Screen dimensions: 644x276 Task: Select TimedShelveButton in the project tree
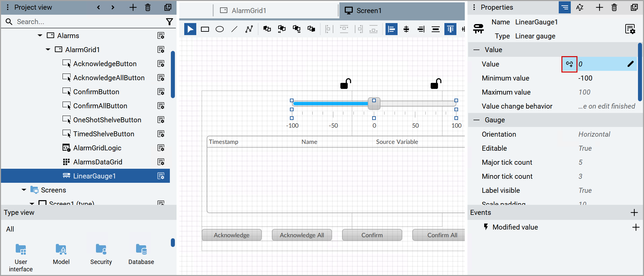[104, 134]
